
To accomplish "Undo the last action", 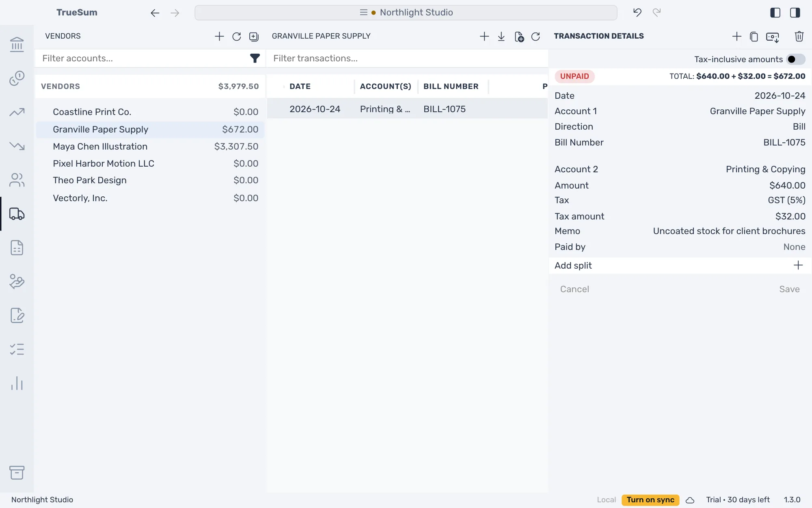I will (637, 13).
